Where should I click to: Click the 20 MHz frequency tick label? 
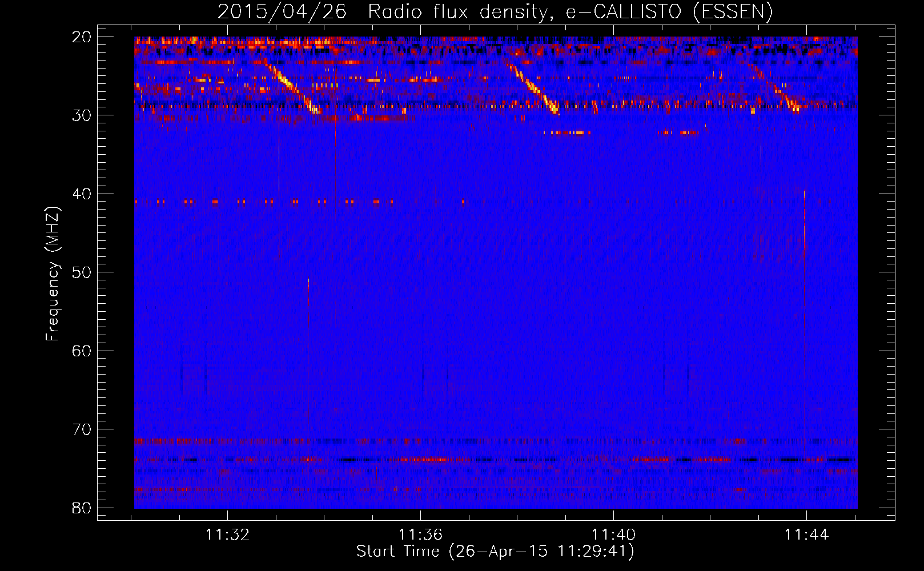click(82, 37)
